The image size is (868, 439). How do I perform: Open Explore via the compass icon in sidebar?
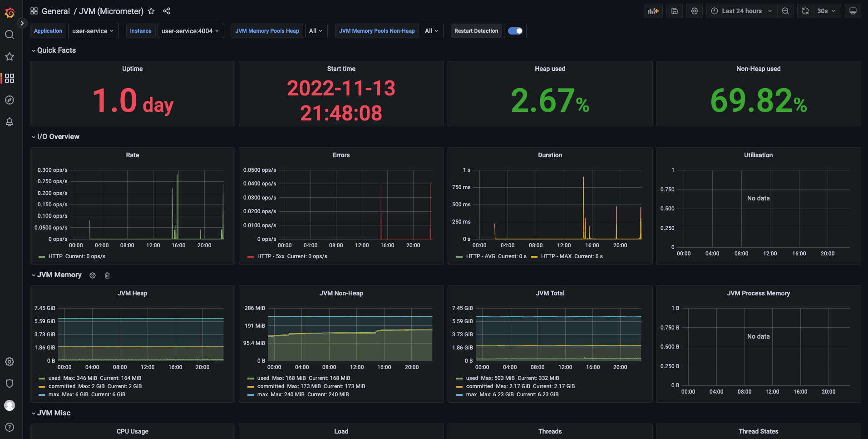[x=10, y=100]
